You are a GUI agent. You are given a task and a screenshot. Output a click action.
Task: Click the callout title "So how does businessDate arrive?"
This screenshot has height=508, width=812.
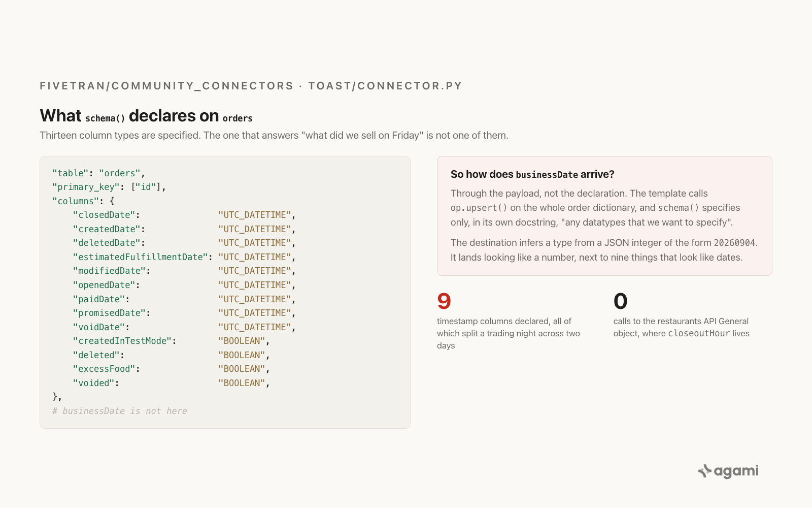(532, 174)
